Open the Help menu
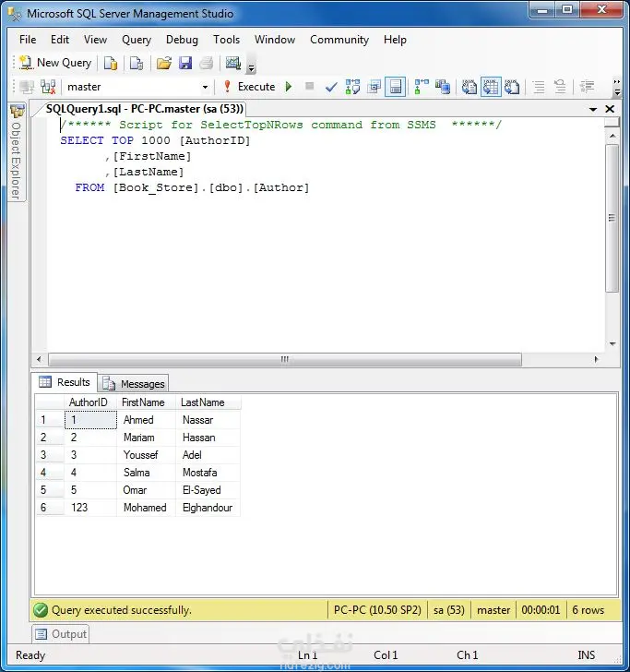 tap(395, 40)
